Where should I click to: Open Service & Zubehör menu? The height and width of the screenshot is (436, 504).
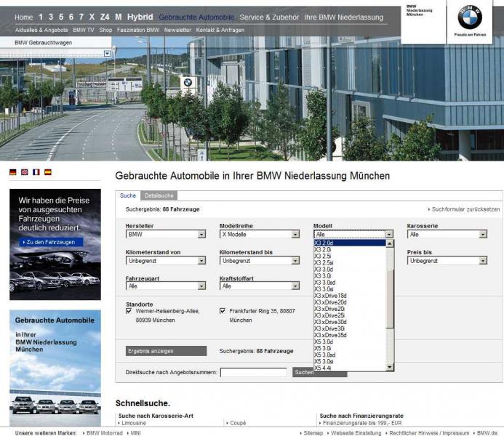click(268, 17)
